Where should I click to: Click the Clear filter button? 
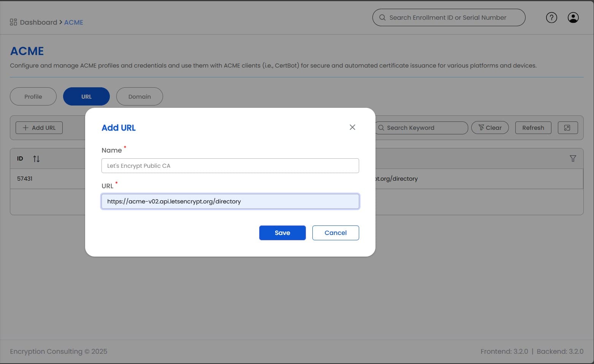click(489, 128)
